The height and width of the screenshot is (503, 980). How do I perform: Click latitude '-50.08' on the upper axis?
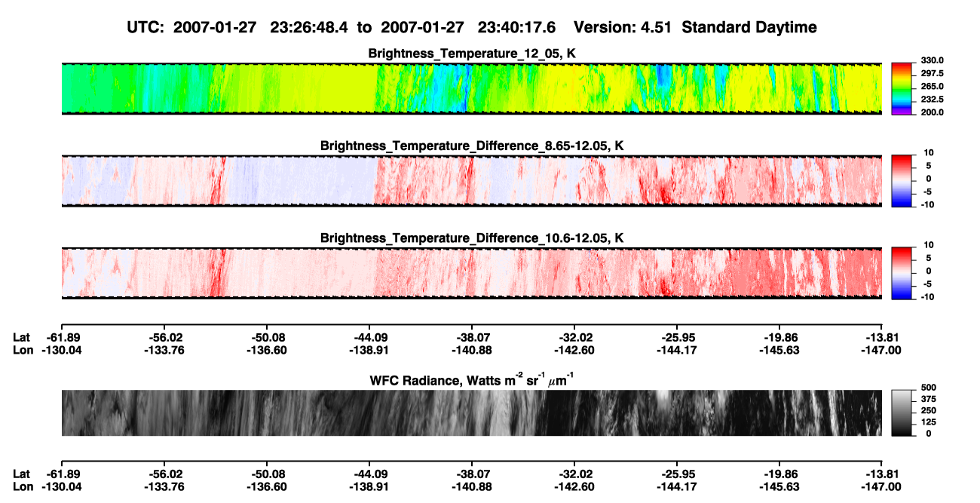pyautogui.click(x=266, y=337)
